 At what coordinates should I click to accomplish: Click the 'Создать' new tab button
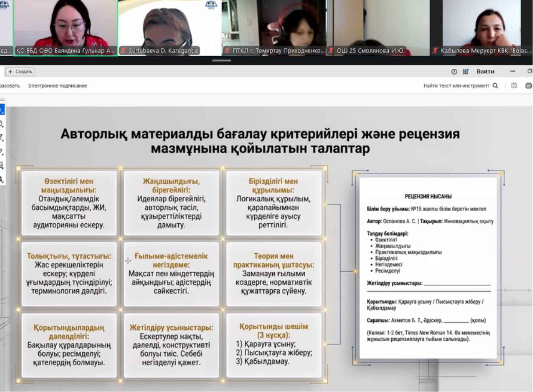point(20,72)
